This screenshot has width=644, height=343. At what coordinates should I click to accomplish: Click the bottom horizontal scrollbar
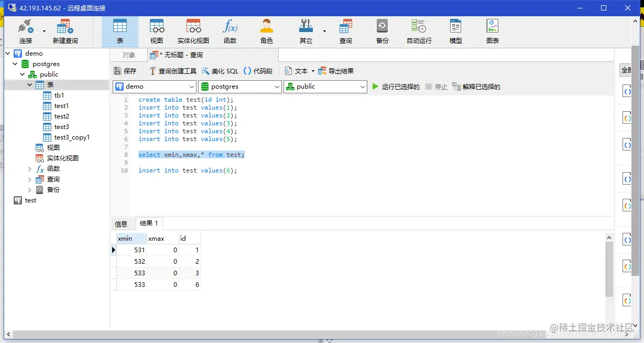point(317,334)
